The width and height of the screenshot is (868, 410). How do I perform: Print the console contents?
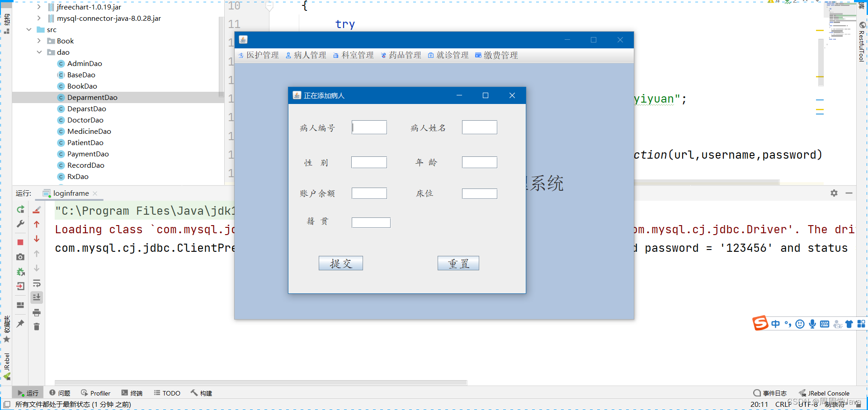[x=37, y=312]
